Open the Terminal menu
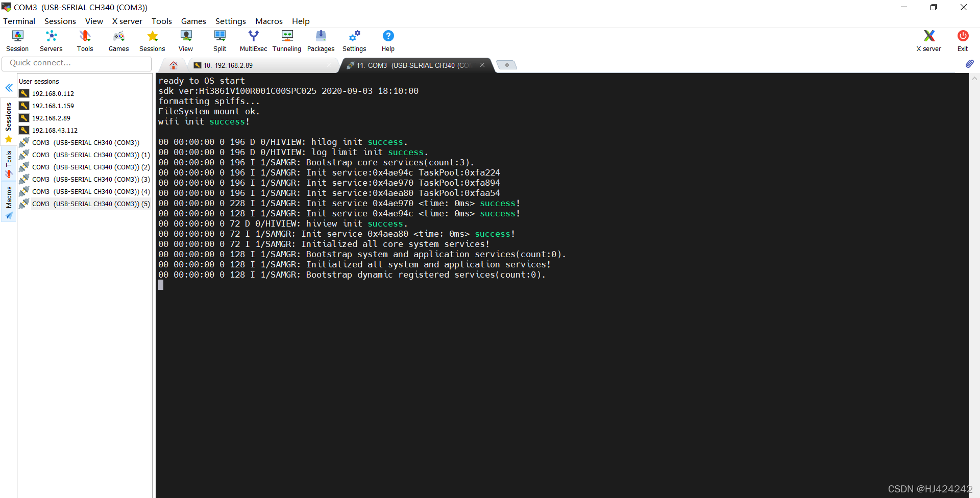Screen dimensions: 980x498 tap(19, 21)
